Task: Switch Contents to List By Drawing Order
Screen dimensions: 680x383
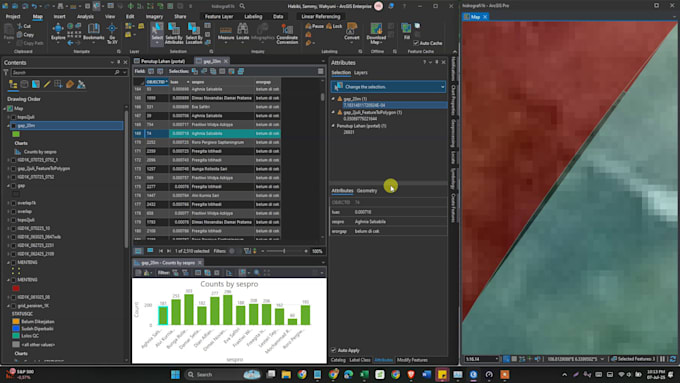Action: point(13,85)
